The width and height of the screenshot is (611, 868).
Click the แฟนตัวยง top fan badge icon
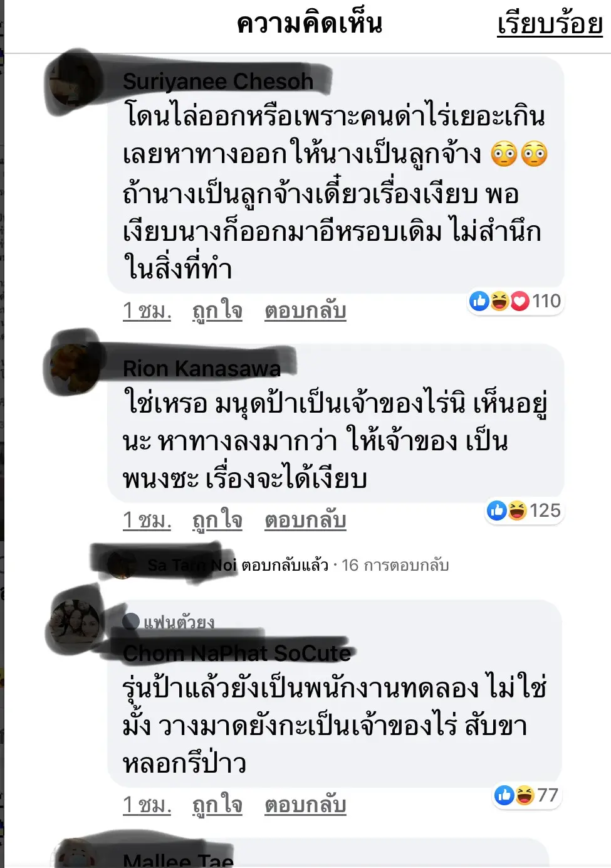coord(131,622)
